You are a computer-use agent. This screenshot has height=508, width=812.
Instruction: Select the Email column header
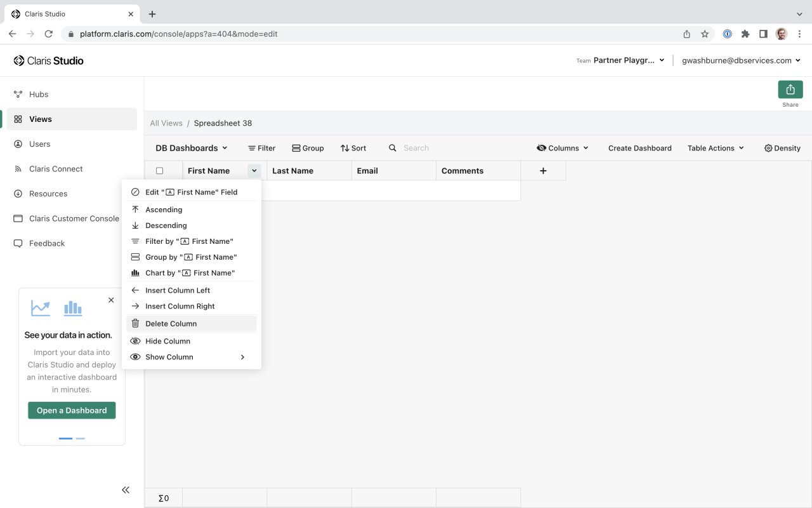(x=394, y=171)
